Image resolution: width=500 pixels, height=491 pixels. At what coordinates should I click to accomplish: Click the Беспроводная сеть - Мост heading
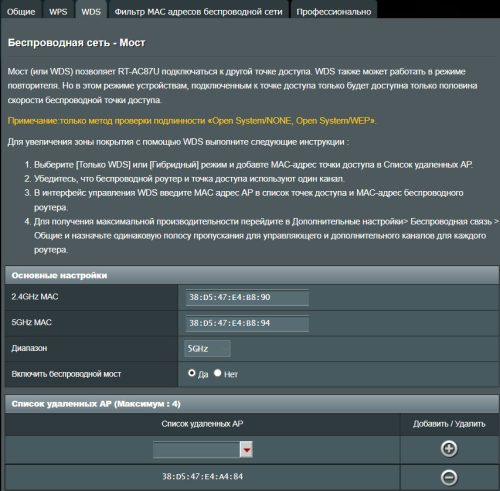coord(76,43)
